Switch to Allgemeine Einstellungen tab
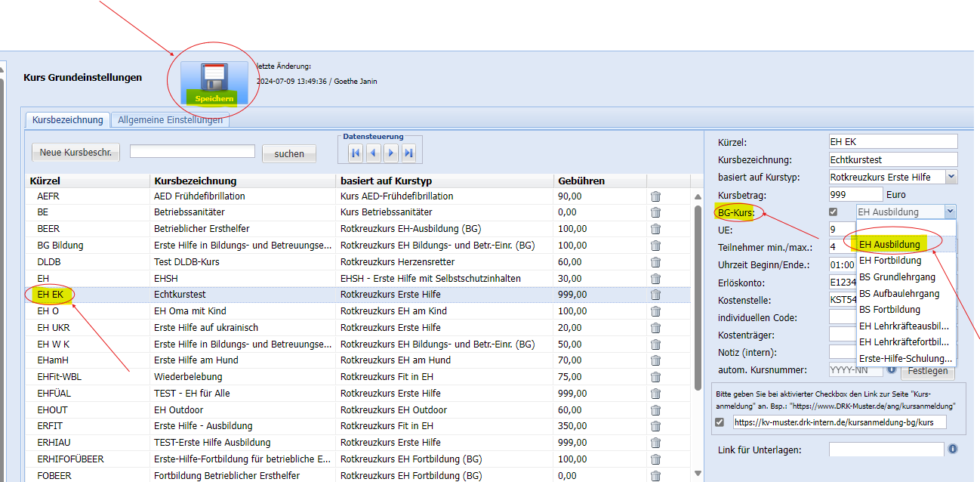 [x=170, y=120]
